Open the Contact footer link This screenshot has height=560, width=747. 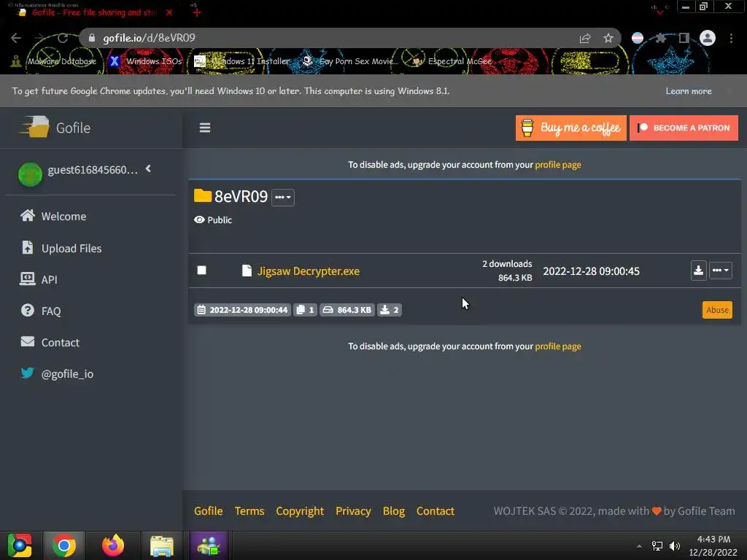click(435, 511)
